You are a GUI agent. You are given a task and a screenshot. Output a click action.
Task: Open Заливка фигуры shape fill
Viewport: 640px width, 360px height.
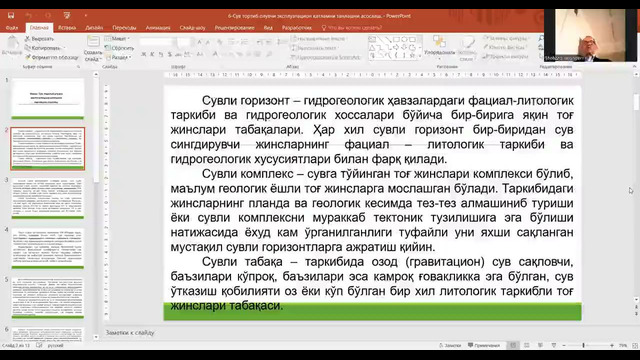point(505,38)
